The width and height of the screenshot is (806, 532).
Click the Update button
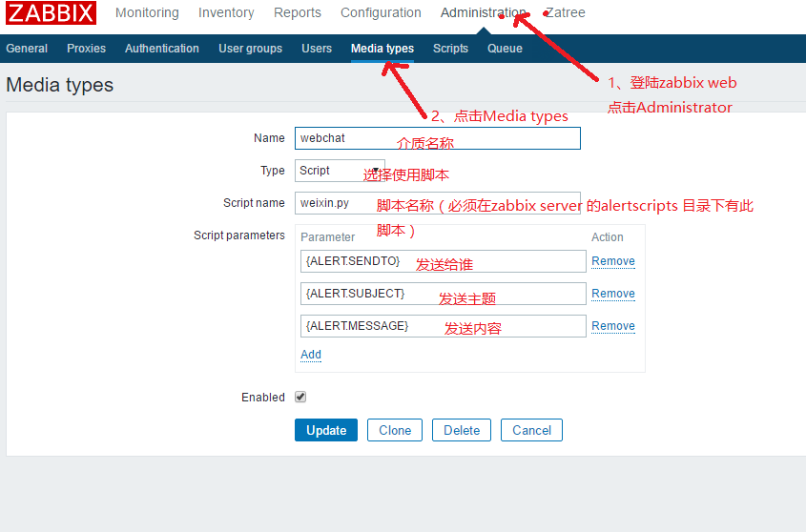pos(326,430)
